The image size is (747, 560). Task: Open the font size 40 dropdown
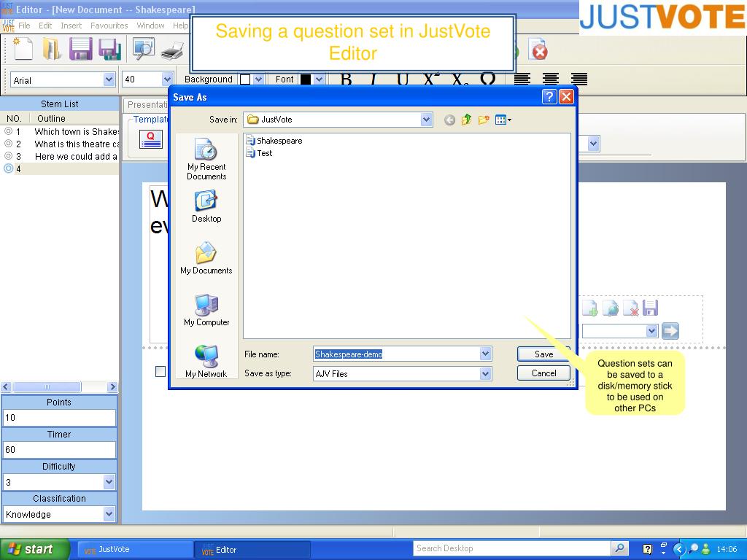click(167, 79)
